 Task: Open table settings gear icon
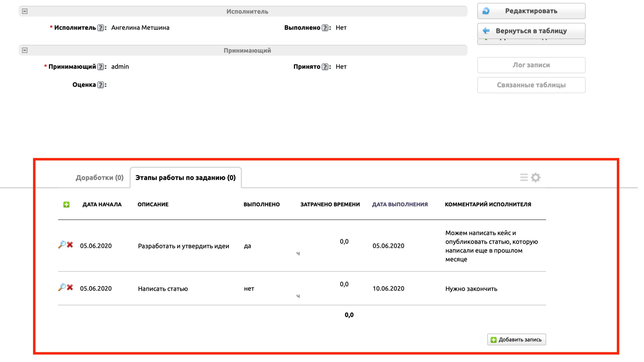(x=536, y=177)
